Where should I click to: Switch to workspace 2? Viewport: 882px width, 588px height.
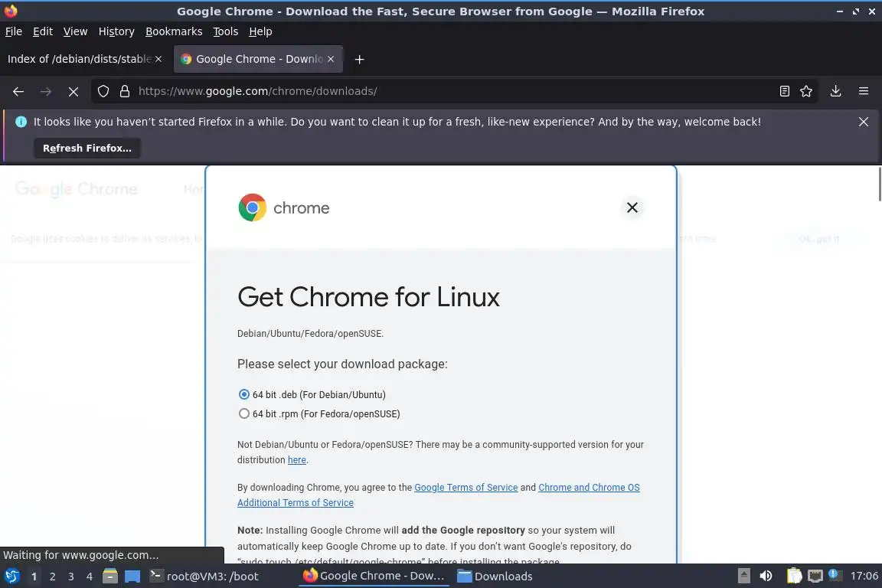coord(52,577)
